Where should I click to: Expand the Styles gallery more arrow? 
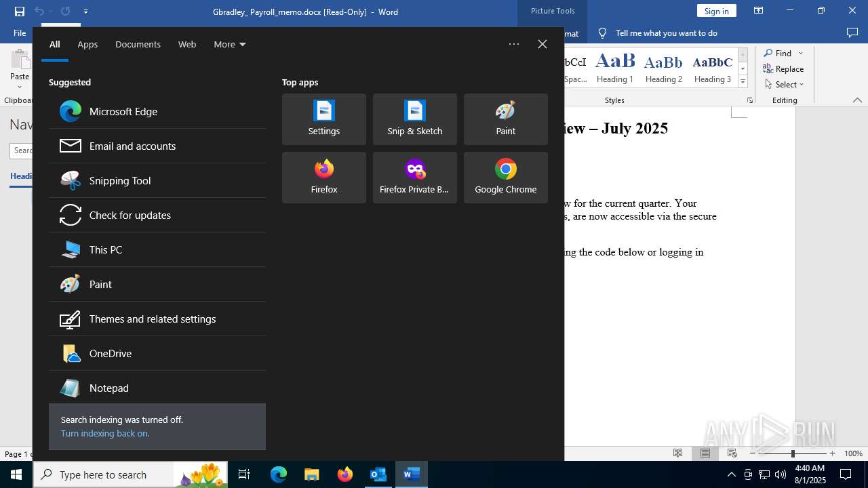pyautogui.click(x=743, y=81)
